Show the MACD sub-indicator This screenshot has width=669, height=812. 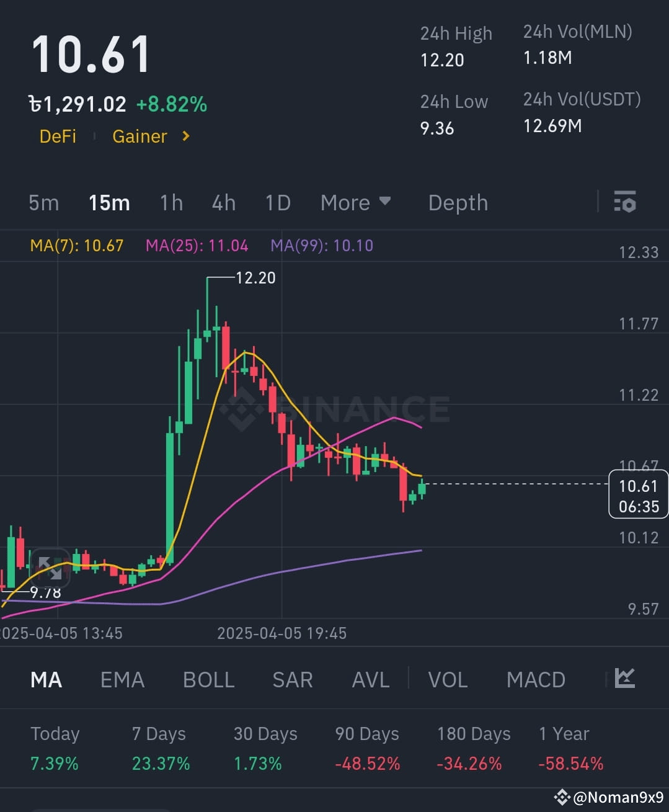536,680
